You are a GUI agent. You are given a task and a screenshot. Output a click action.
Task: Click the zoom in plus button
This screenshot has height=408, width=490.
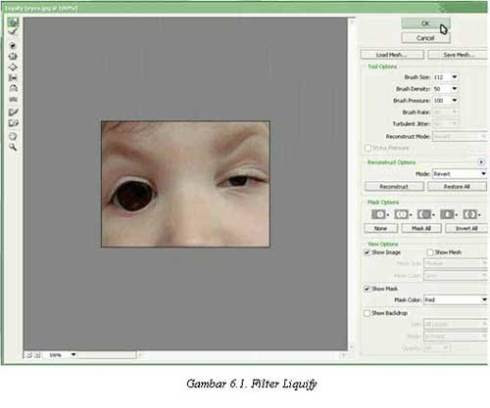[x=38, y=355]
